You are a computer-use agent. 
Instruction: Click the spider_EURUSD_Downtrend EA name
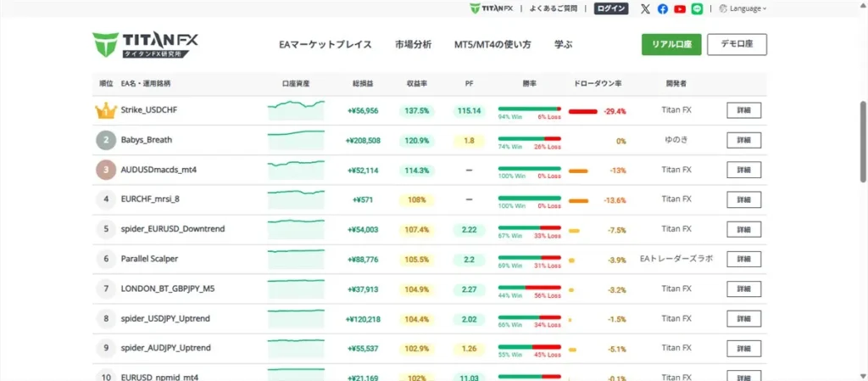(x=173, y=229)
